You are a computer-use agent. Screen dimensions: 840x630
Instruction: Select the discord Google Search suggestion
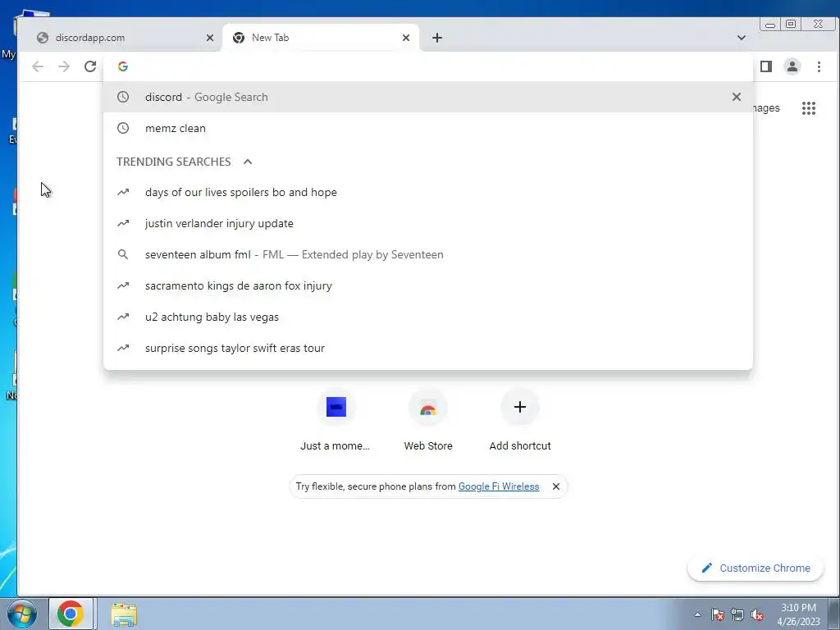pos(428,97)
